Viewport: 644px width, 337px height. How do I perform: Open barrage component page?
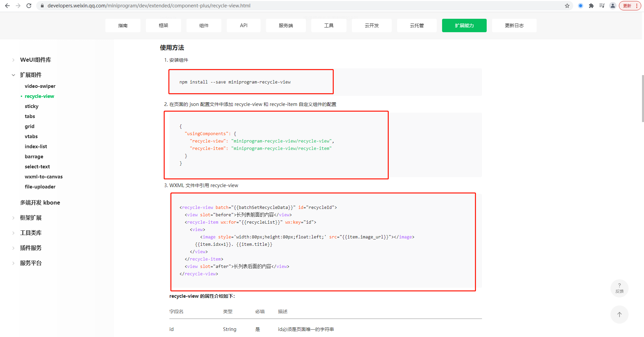[x=34, y=157]
